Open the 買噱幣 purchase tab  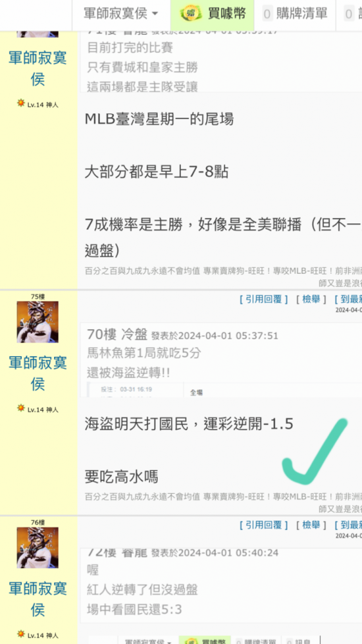click(213, 14)
